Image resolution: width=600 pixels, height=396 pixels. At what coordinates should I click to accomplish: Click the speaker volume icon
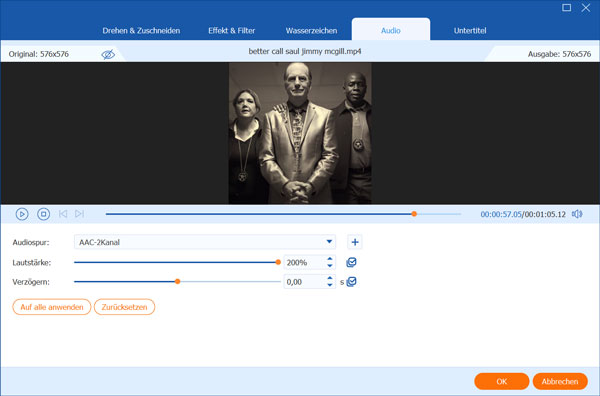(577, 214)
